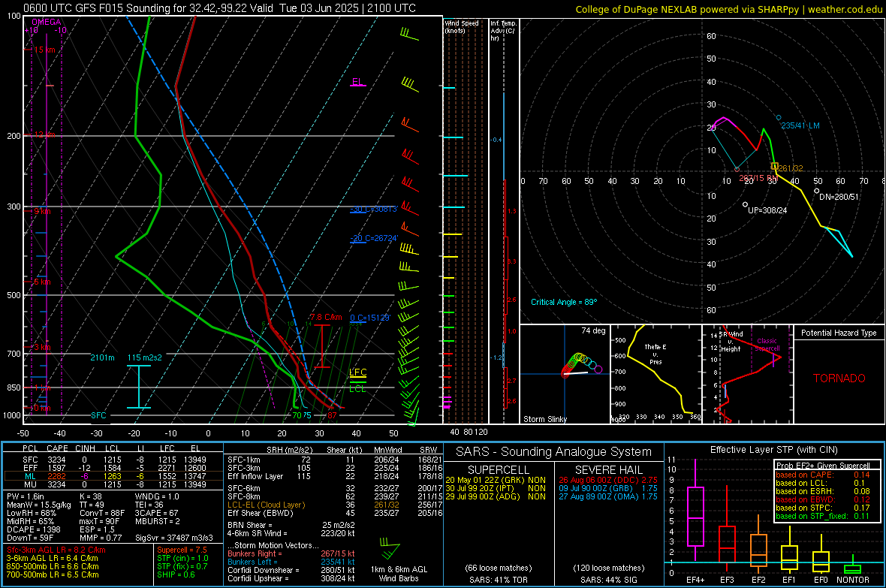Click the 'Wind Speed (knots)' panel header

pyautogui.click(x=462, y=26)
